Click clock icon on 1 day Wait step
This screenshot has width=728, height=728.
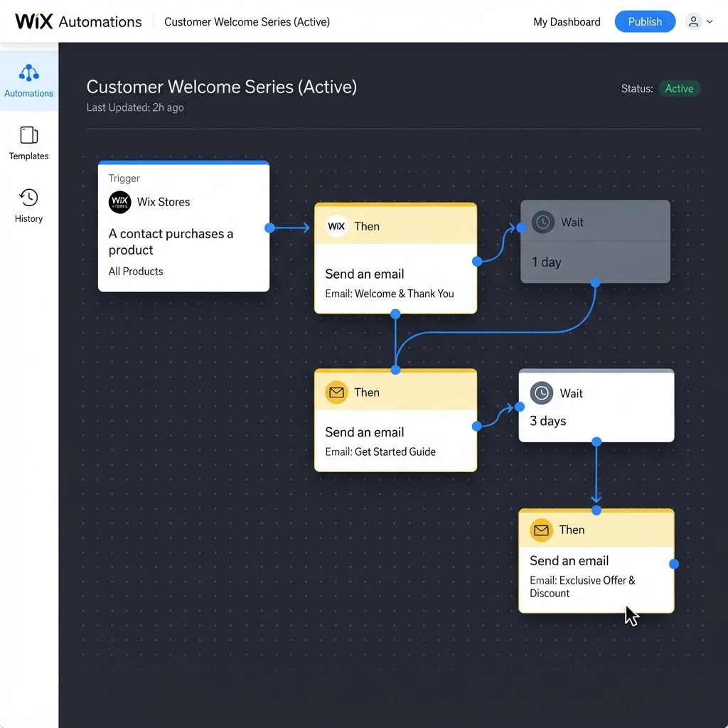pyautogui.click(x=542, y=222)
